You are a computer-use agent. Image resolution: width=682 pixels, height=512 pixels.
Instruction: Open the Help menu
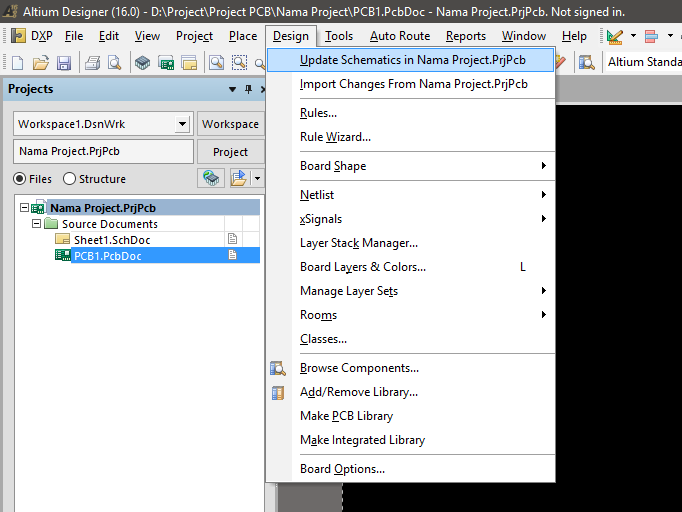click(x=574, y=36)
